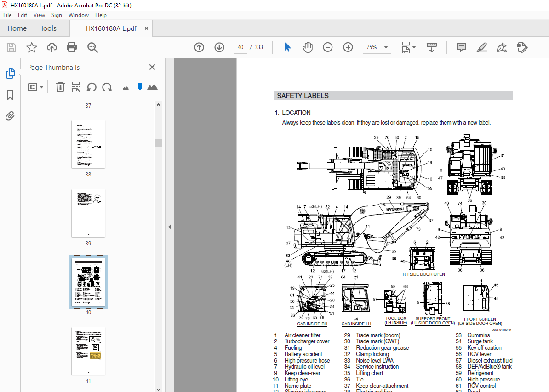Image resolution: width=549 pixels, height=392 pixels.
Task: Open the View menu
Action: click(39, 15)
